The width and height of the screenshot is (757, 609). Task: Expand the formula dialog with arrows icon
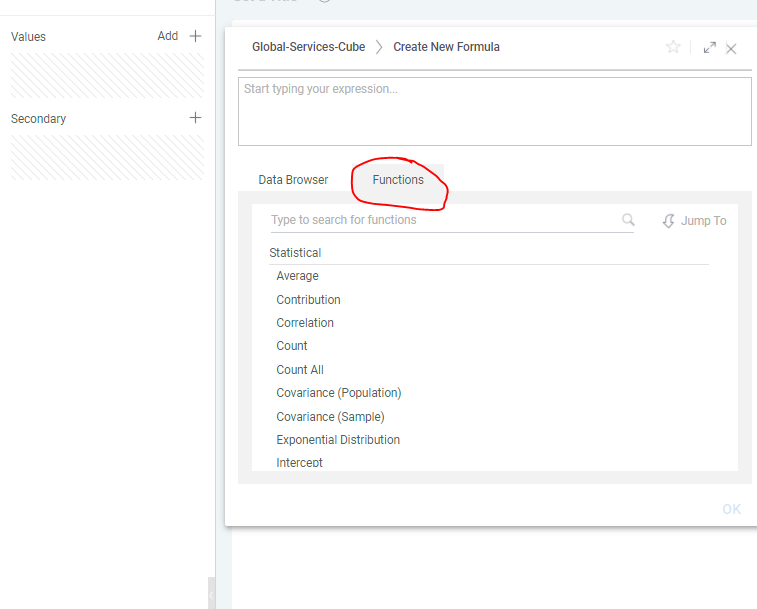coord(710,47)
